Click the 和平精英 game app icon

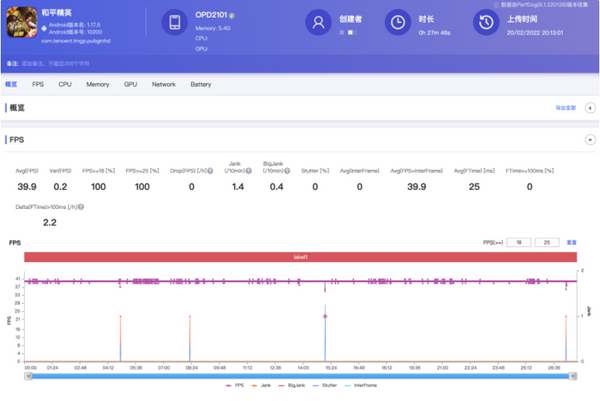[20, 24]
